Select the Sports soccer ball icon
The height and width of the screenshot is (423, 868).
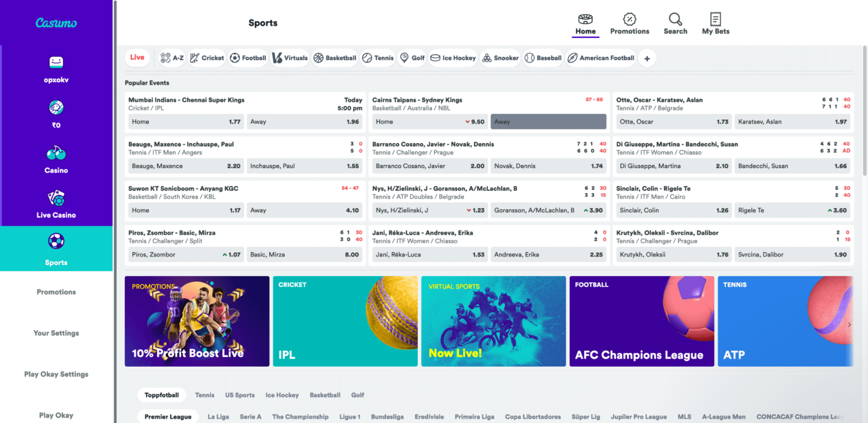(56, 241)
